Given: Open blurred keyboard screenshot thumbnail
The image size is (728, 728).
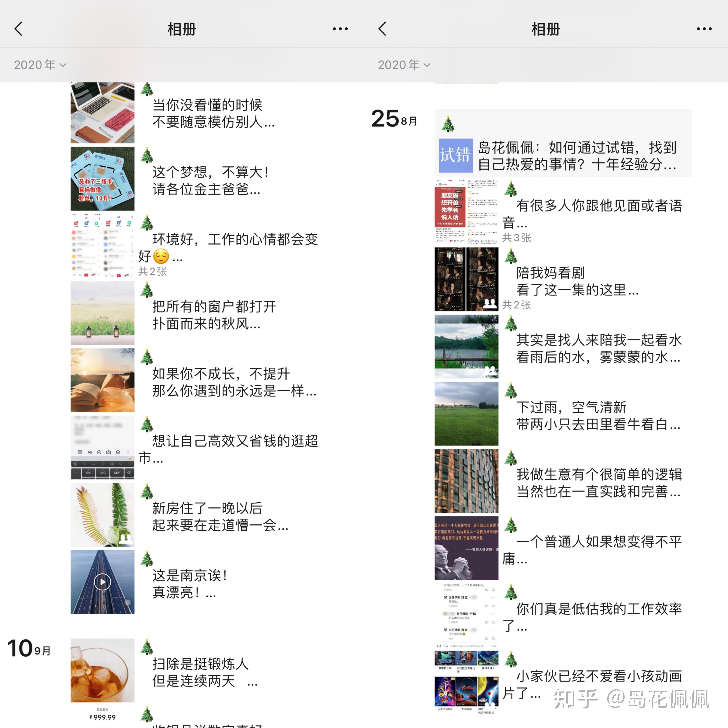Looking at the screenshot, I should [103, 447].
